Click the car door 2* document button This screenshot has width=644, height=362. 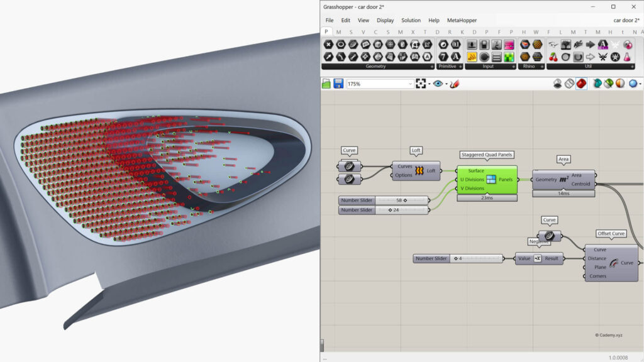[x=626, y=20]
